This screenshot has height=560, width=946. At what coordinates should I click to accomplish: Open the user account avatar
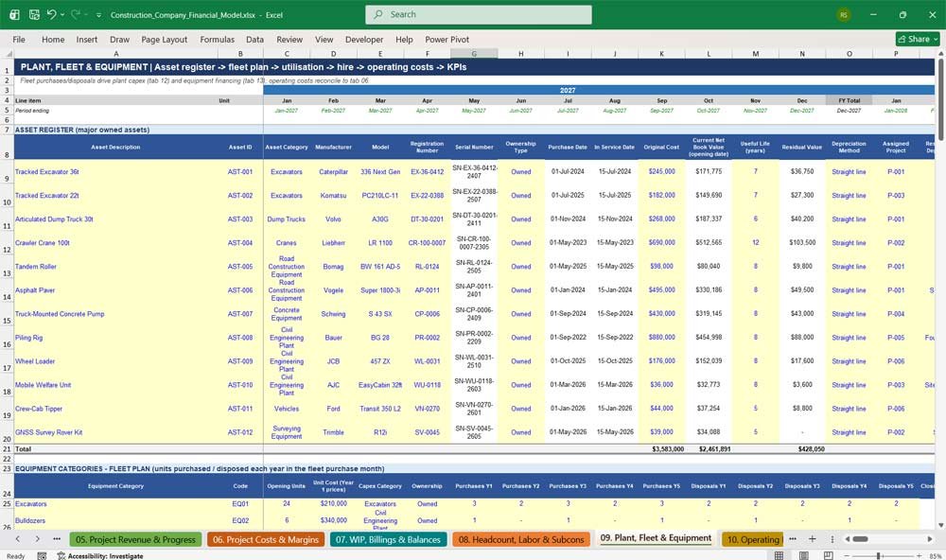click(x=844, y=14)
